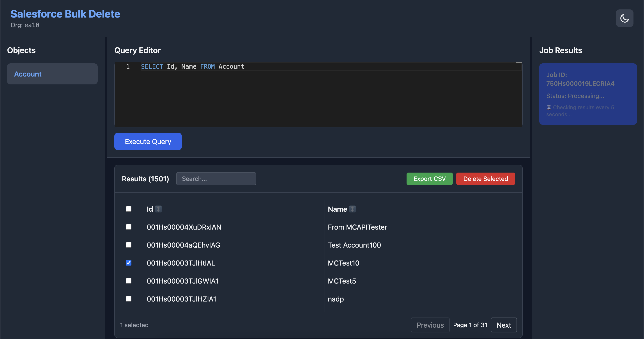Select the From MCAPITester row checkbox

129,227
